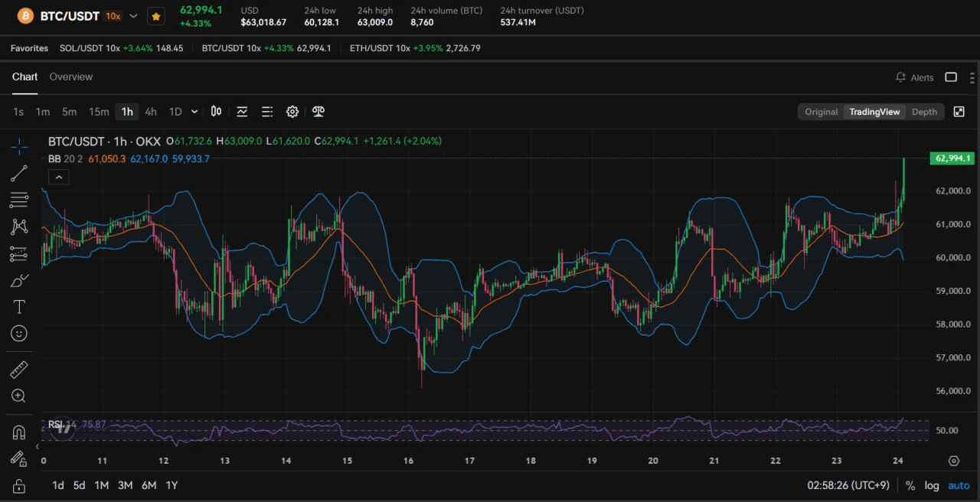Set date range to 3M
This screenshot has width=980, height=502.
click(x=125, y=485)
